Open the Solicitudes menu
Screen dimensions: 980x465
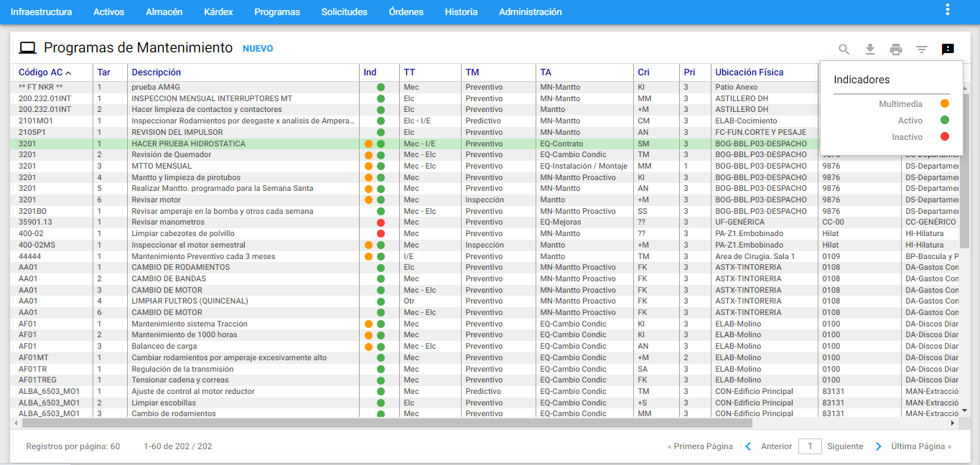[345, 12]
